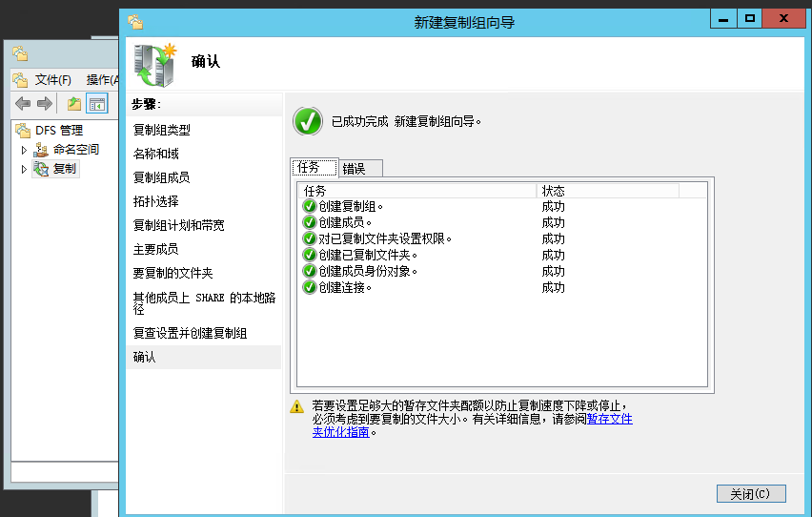Select the 创建连接。 task row
This screenshot has width=812, height=517.
502,287
